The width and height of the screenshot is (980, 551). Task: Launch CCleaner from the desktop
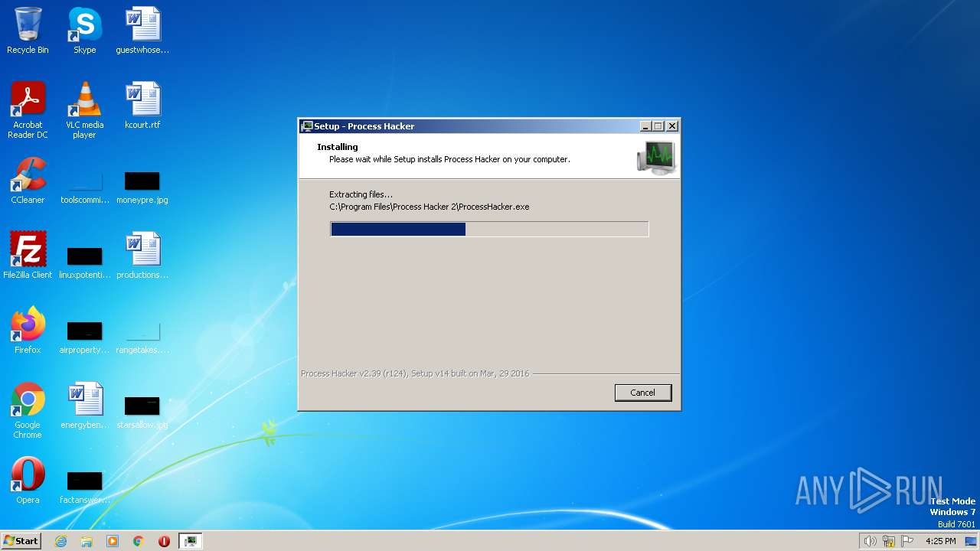point(28,181)
